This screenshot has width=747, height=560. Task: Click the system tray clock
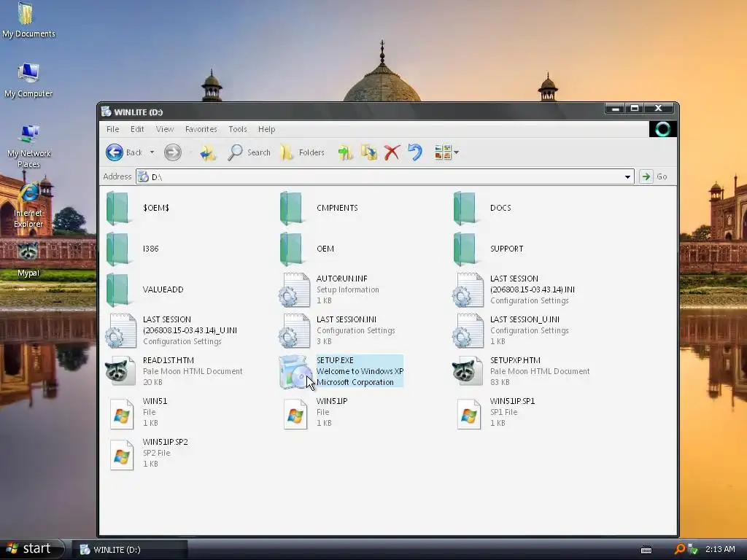pyautogui.click(x=720, y=550)
